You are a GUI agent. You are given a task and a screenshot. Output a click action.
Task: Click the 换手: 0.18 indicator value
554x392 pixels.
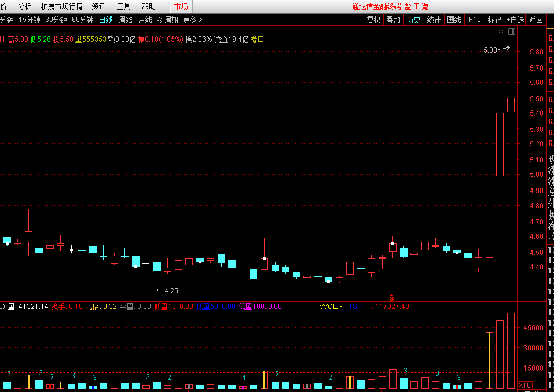67,306
